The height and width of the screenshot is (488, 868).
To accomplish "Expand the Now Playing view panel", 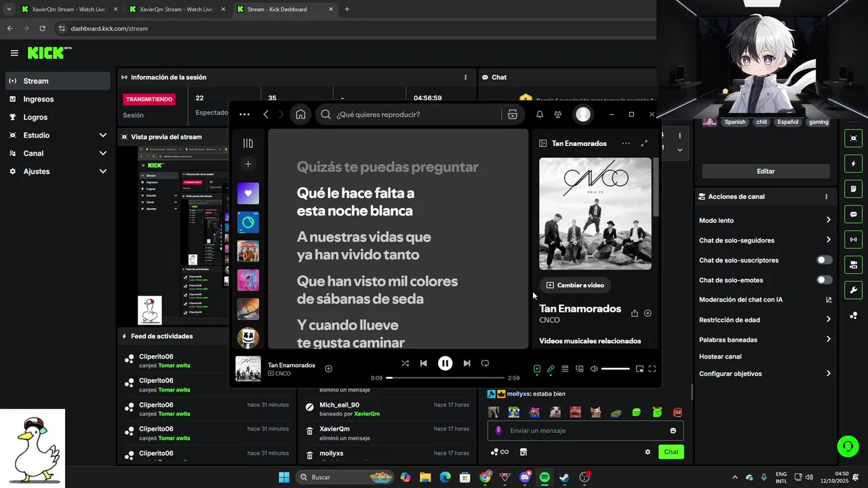I will coord(644,143).
